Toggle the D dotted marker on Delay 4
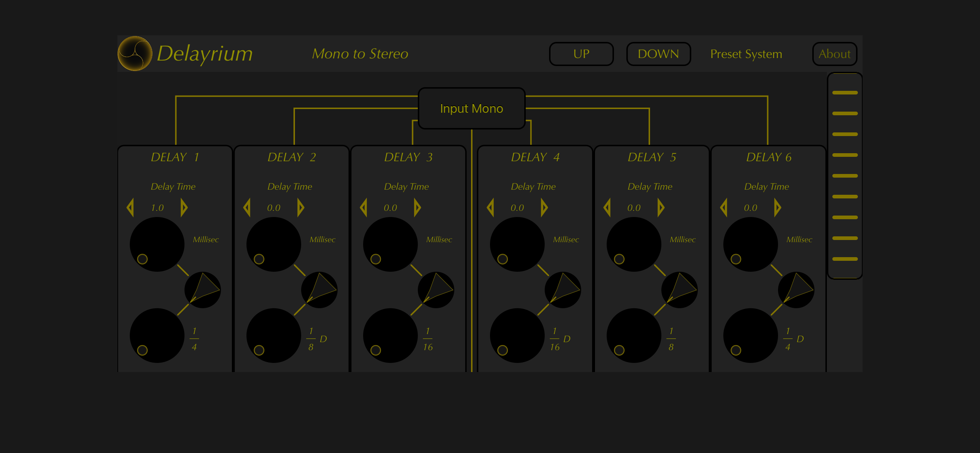The width and height of the screenshot is (980, 453). point(567,339)
